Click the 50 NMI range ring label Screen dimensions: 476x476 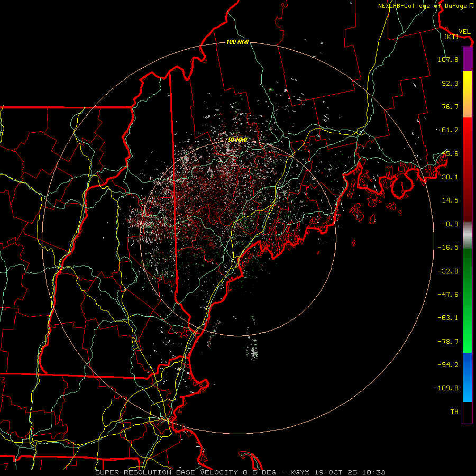[x=237, y=140]
